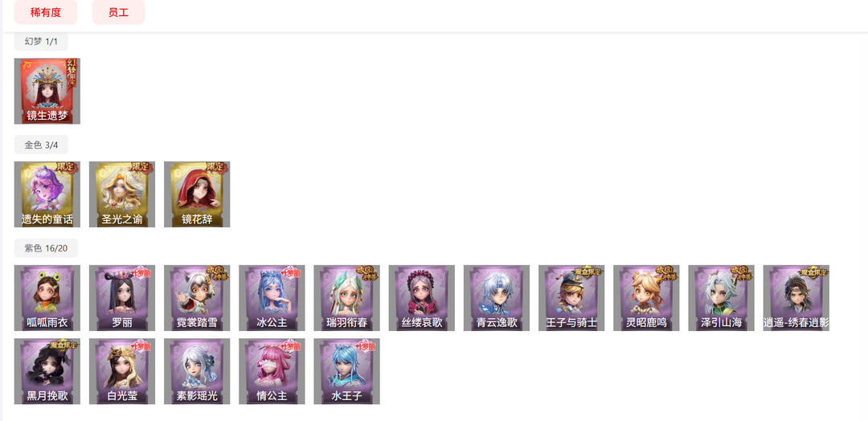Open the 镜花辞 gold card
Screen dimensions: 868x421
pos(197,194)
